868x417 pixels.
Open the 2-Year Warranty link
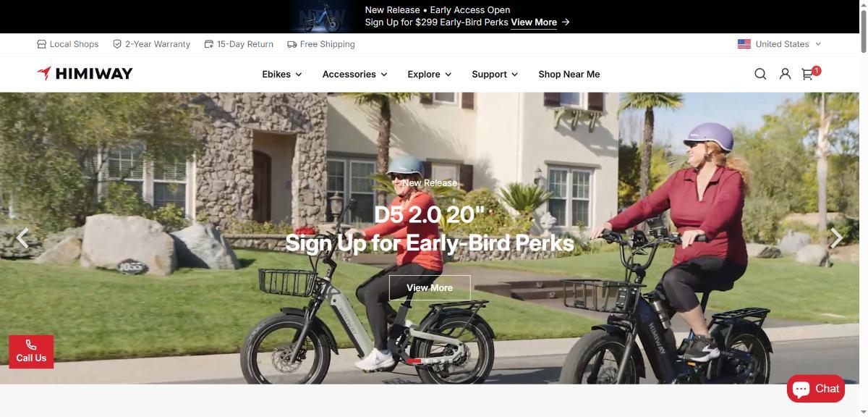pyautogui.click(x=152, y=44)
